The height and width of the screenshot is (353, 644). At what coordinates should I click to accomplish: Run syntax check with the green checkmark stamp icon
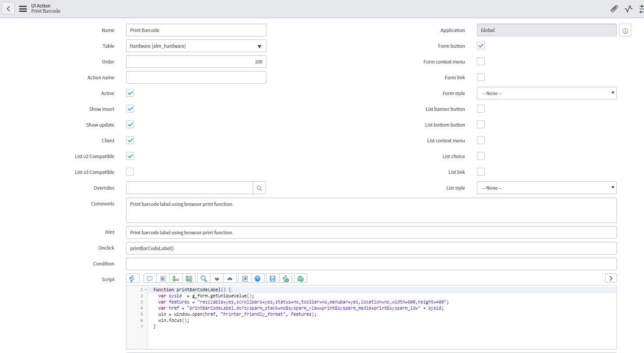[x=286, y=278]
